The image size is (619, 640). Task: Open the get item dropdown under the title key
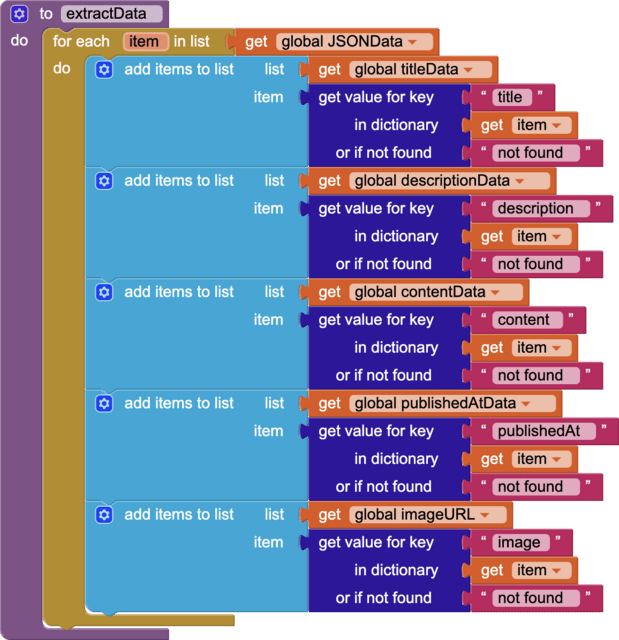(x=555, y=126)
